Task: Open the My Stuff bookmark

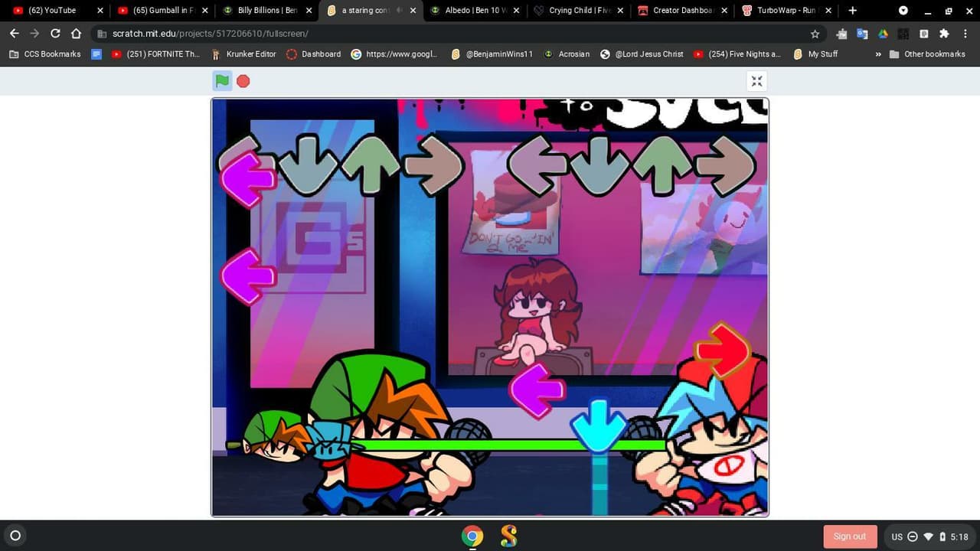Action: tap(815, 54)
